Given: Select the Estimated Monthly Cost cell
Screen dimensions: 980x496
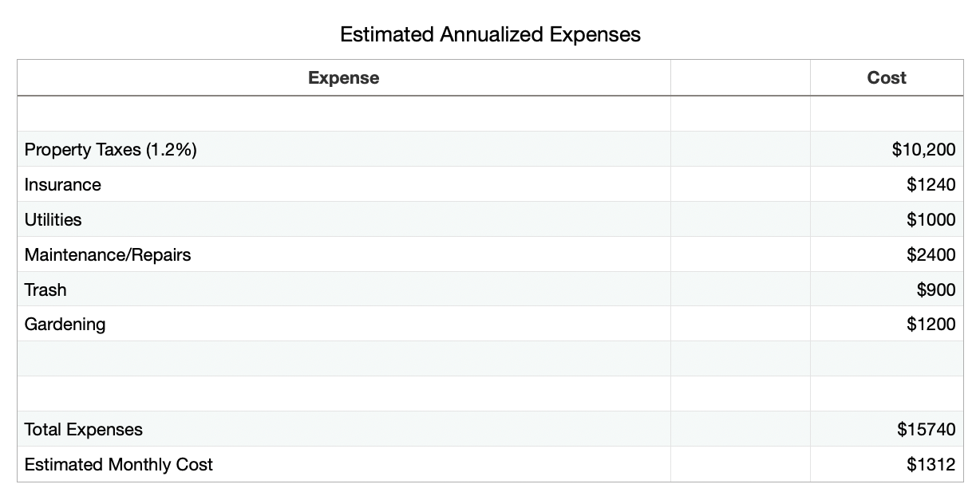Looking at the screenshot, I should pos(344,464).
